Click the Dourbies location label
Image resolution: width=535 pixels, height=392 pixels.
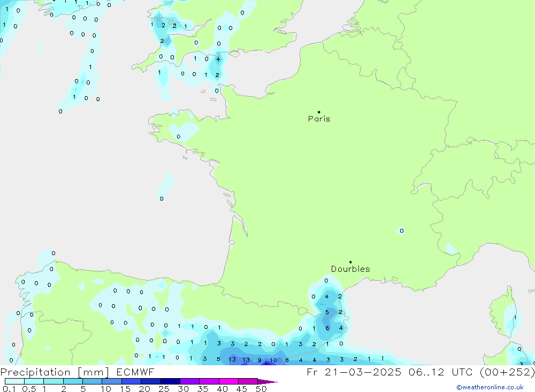tap(350, 269)
